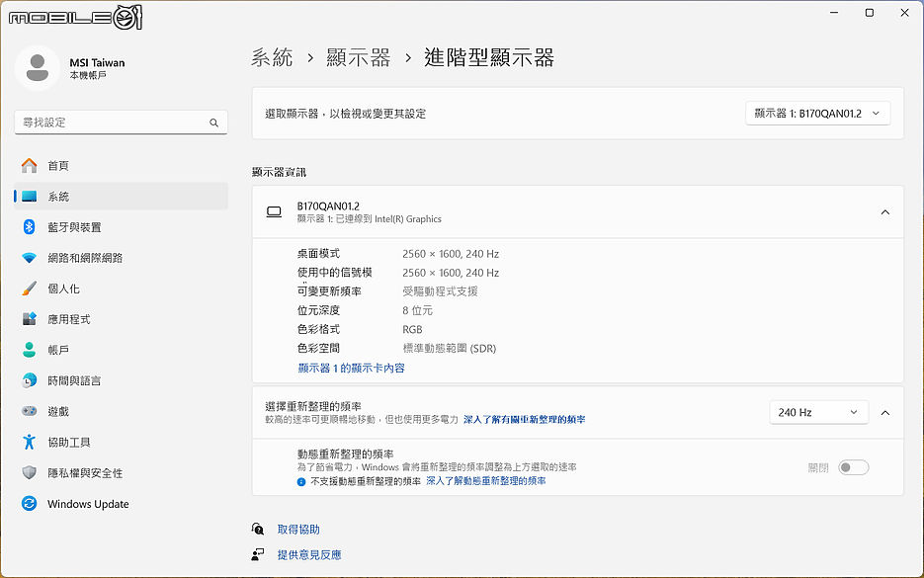Click the Time & language clock icon
Image resolution: width=924 pixels, height=578 pixels.
tap(29, 380)
